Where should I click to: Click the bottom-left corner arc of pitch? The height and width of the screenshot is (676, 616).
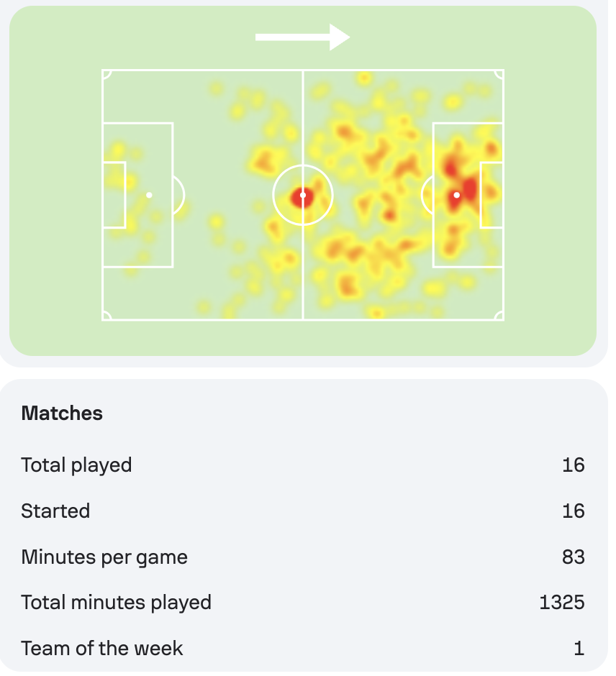107,316
